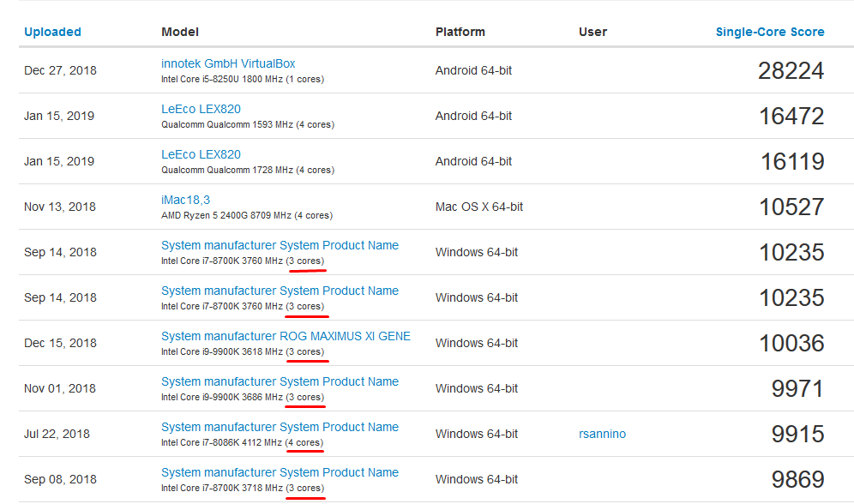Sort results by the Uploaded column header
This screenshot has height=504, width=854.
(52, 32)
